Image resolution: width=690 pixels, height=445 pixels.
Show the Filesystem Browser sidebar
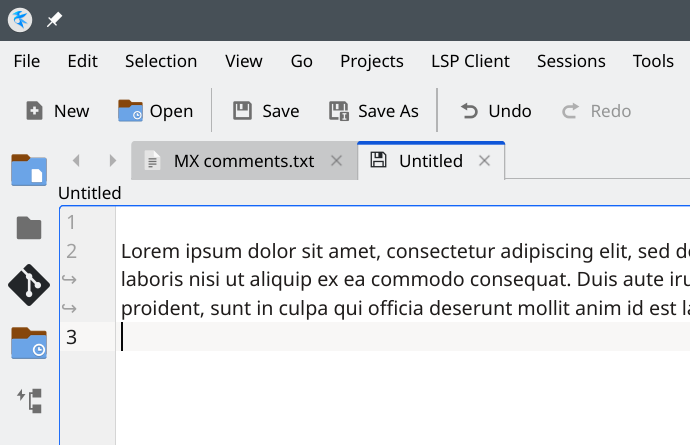pyautogui.click(x=29, y=229)
